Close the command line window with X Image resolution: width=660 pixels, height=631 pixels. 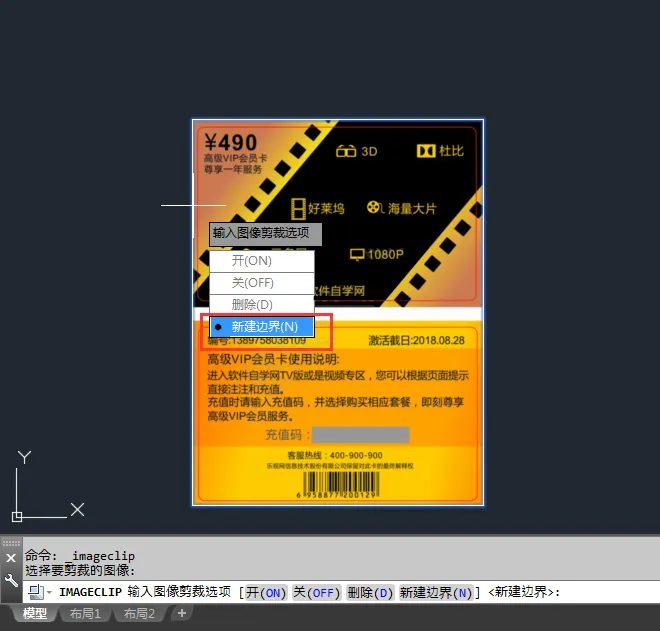[11, 558]
